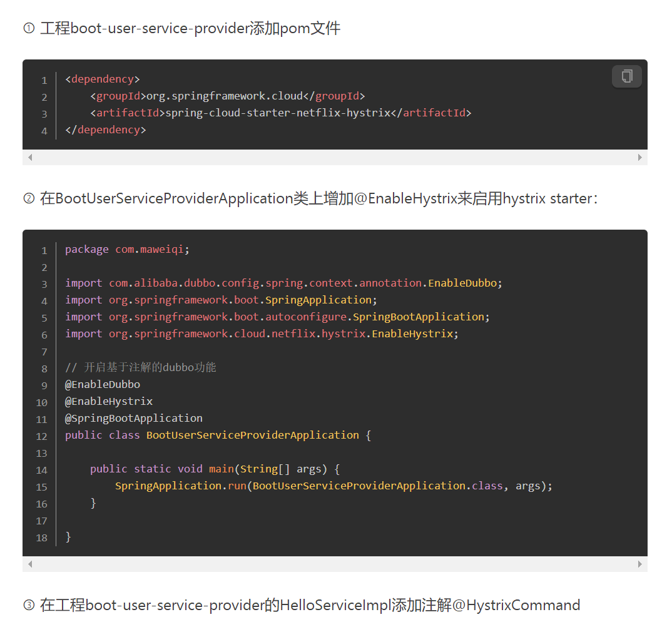Click the @EnableHystrix annotation
Viewport: 672px width, 627px height.
109,402
